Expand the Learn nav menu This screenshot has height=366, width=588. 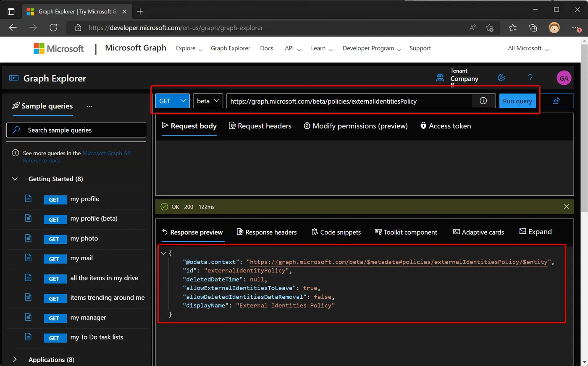[x=322, y=48]
